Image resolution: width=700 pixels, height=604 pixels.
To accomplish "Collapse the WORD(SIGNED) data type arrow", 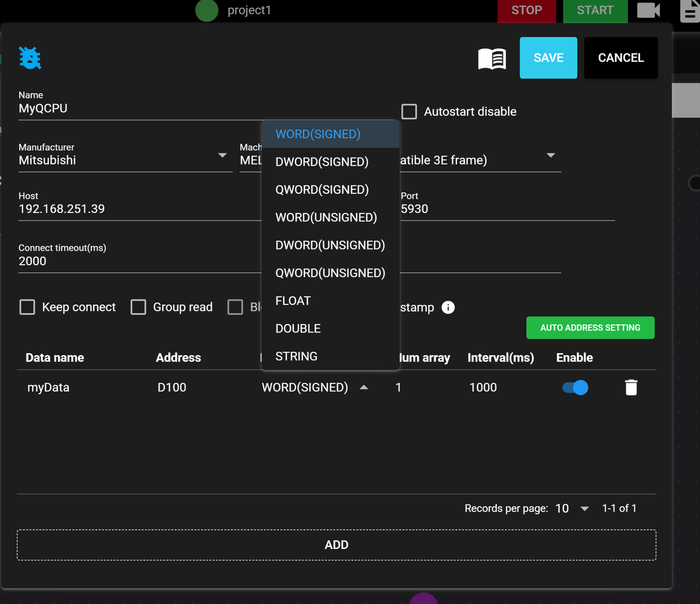I will (364, 387).
